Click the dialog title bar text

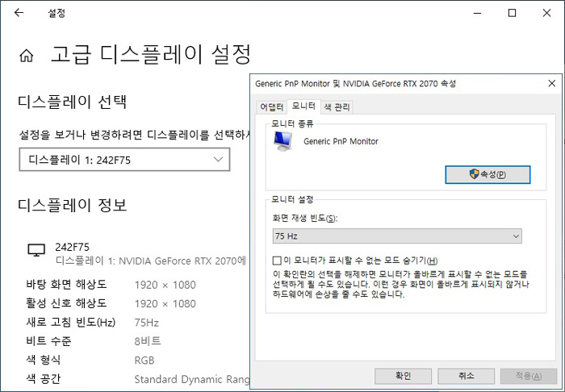point(355,84)
